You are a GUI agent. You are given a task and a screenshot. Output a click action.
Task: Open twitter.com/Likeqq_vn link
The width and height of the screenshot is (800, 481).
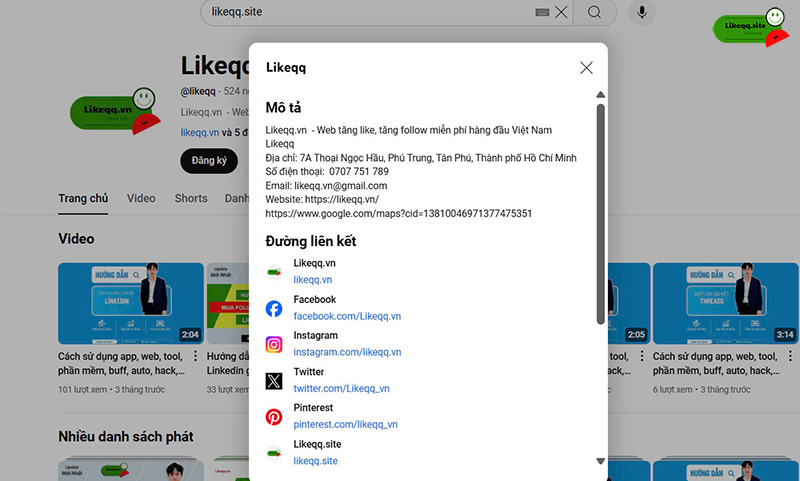point(341,389)
